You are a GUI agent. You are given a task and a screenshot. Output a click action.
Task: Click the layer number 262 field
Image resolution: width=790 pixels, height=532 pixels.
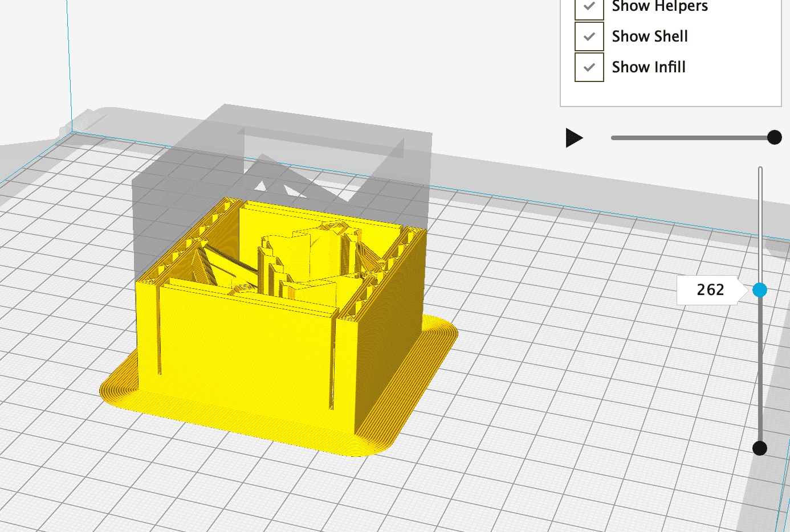(x=711, y=290)
